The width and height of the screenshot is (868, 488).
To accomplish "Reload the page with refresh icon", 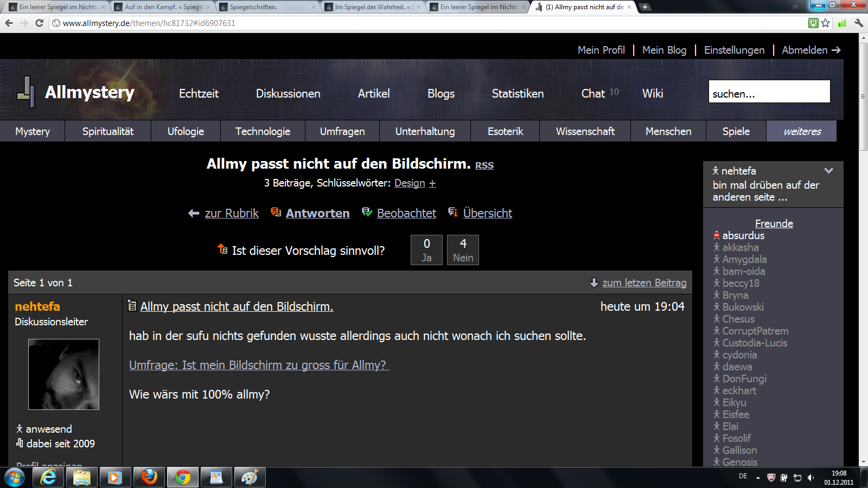I will click(39, 23).
